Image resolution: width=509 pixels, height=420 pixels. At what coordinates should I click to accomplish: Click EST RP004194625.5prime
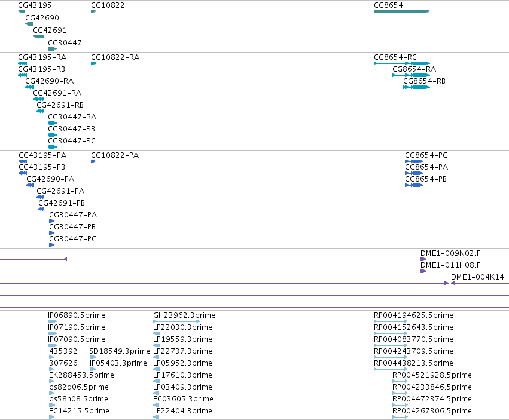pos(413,315)
